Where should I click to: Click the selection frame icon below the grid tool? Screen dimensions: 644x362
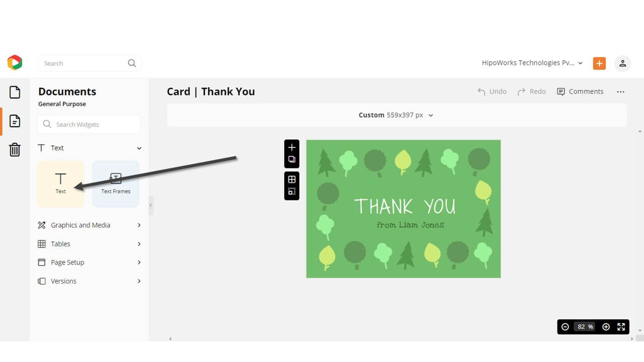click(x=292, y=192)
